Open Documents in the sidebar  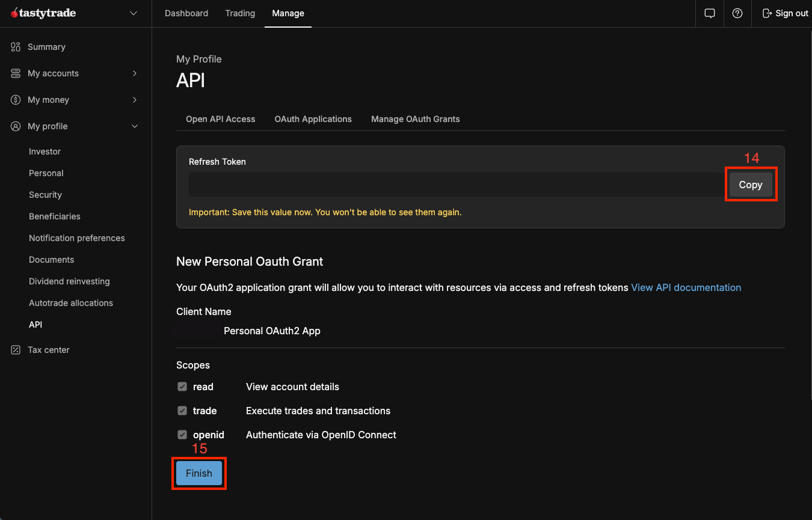(x=52, y=260)
